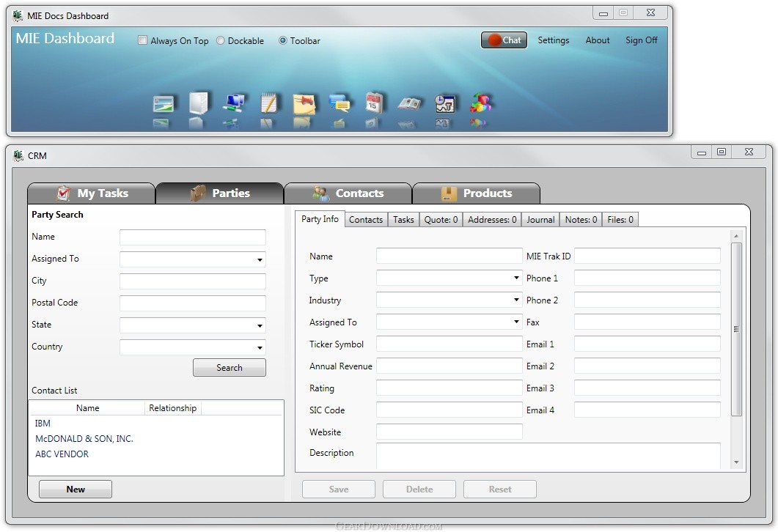
Task: Open Settings in MIE Dashboard
Action: pos(553,40)
